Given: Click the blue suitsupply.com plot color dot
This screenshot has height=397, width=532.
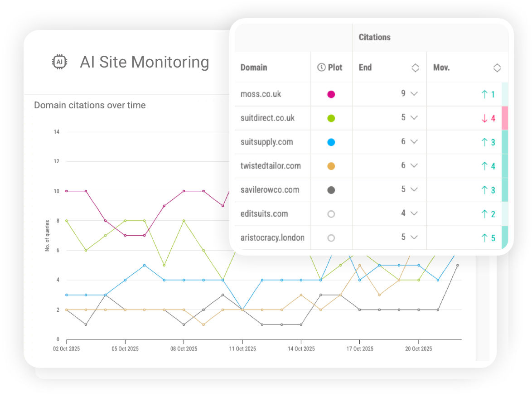Looking at the screenshot, I should pyautogui.click(x=331, y=142).
